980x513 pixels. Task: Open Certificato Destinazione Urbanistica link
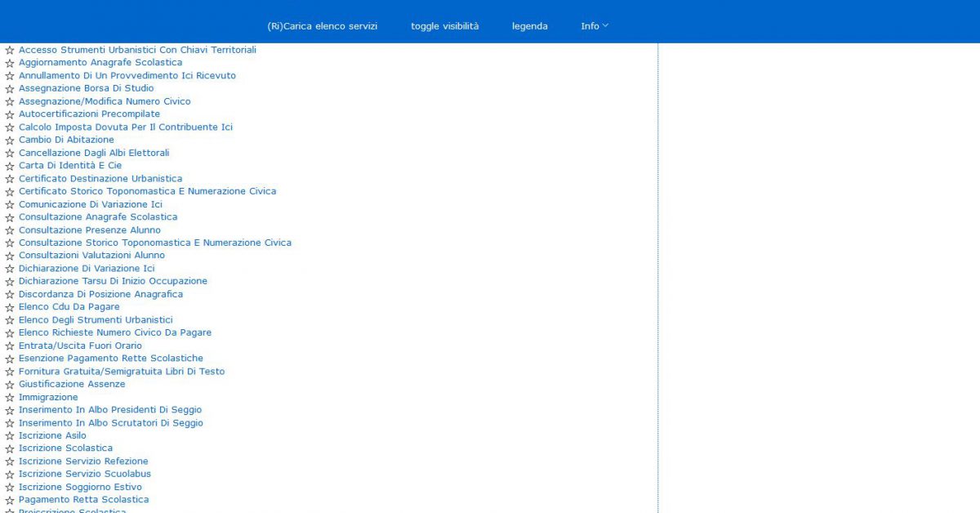pos(100,178)
